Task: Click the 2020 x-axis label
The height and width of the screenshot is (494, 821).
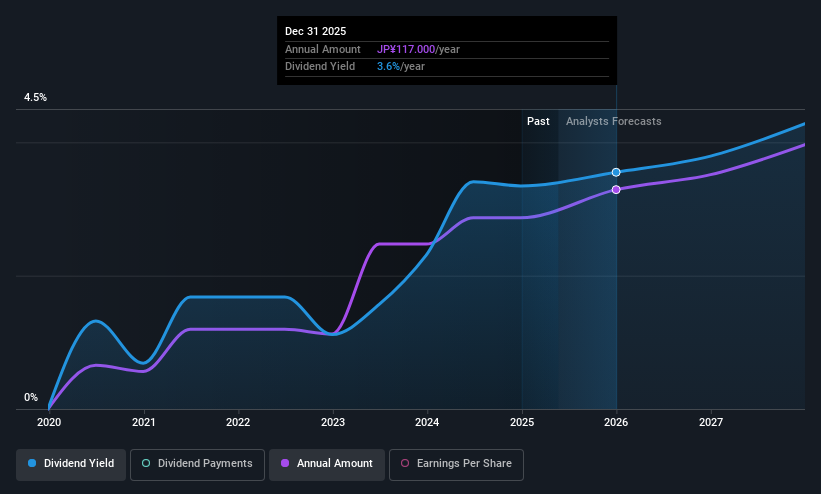Action: coord(49,422)
